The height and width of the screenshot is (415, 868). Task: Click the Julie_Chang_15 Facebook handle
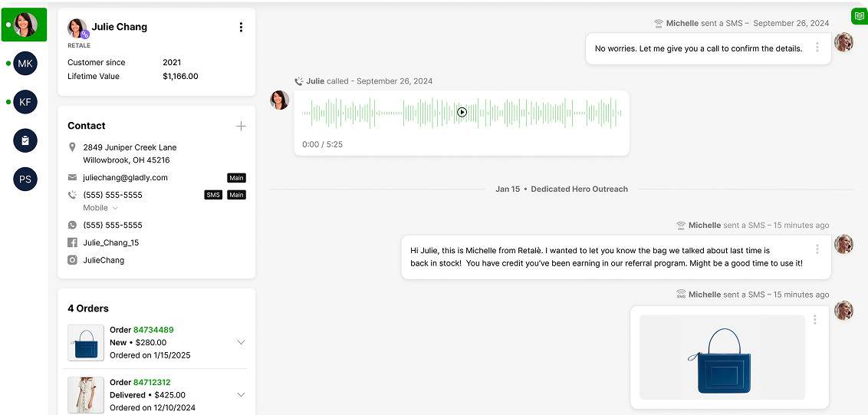click(110, 242)
